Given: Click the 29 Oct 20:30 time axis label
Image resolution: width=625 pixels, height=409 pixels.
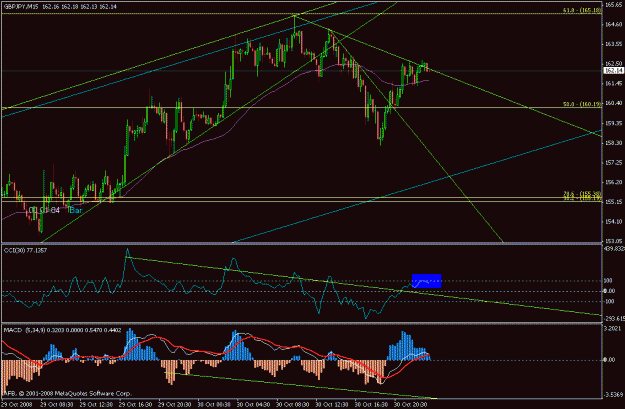Looking at the screenshot, I should pyautogui.click(x=175, y=405).
